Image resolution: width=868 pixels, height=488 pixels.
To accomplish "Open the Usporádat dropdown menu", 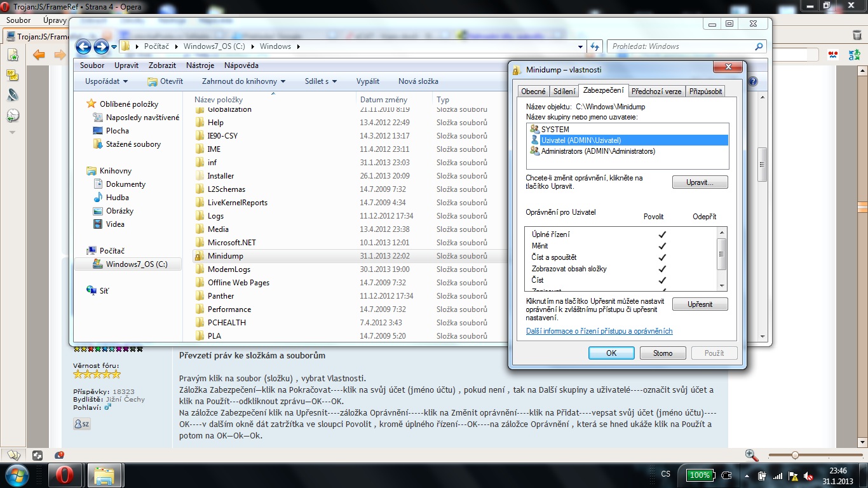I will [x=106, y=81].
